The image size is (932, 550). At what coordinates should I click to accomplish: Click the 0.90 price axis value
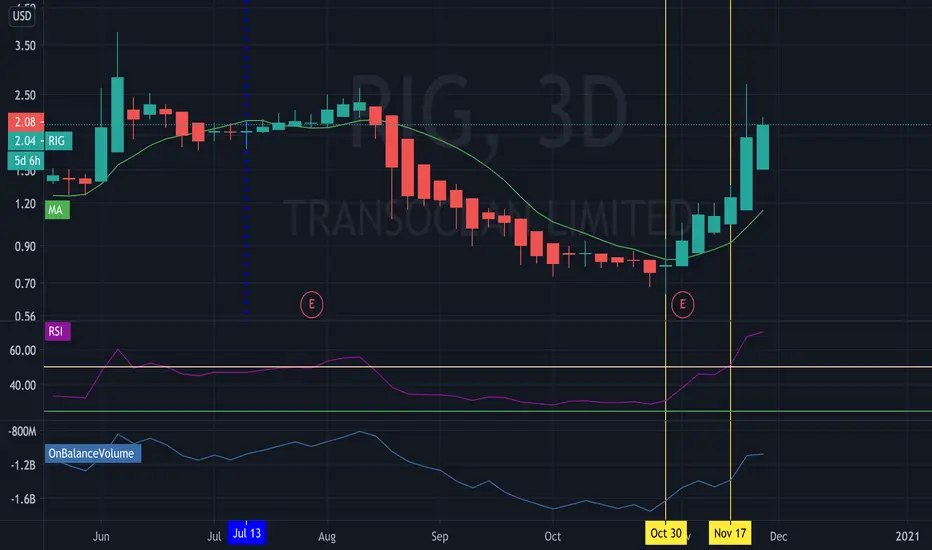tap(25, 246)
